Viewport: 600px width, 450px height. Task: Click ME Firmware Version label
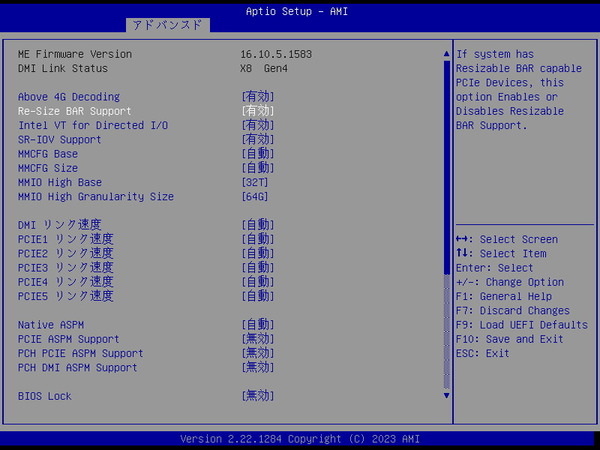pos(75,54)
